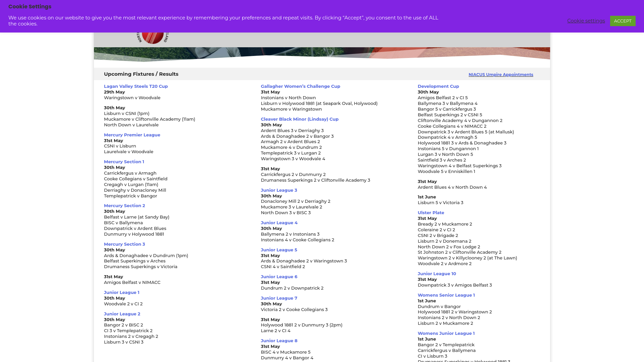The height and width of the screenshot is (362, 644).
Task: Select fixture Lisburn 3 v CSNI 3
Action: tap(124, 342)
